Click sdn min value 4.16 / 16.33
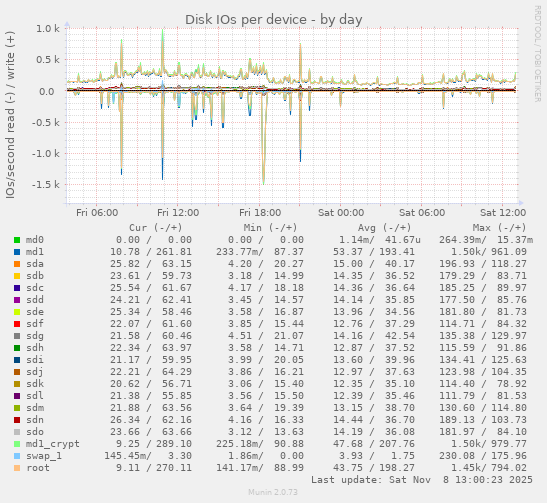Screen dimensions: 547x503 coord(266,420)
